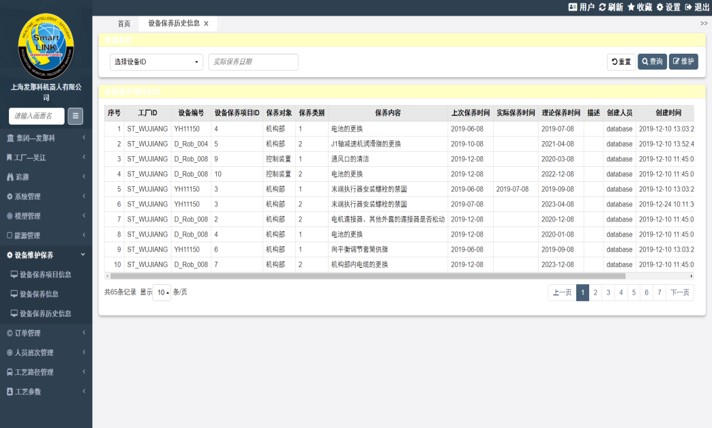Open the 选择设备ID dropdown

[x=156, y=62]
